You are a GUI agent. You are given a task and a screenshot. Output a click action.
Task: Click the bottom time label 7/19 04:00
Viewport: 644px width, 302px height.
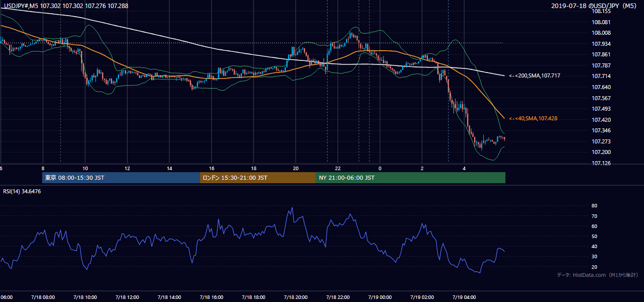pyautogui.click(x=465, y=297)
